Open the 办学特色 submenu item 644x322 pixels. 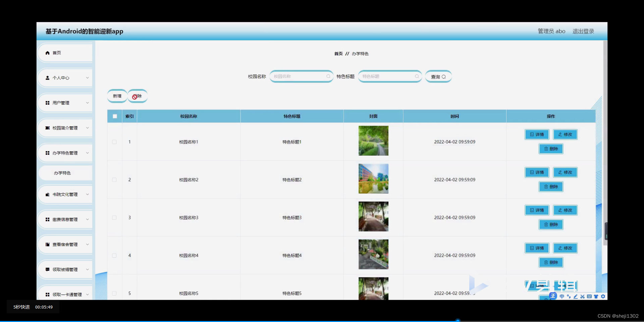[x=62, y=173]
